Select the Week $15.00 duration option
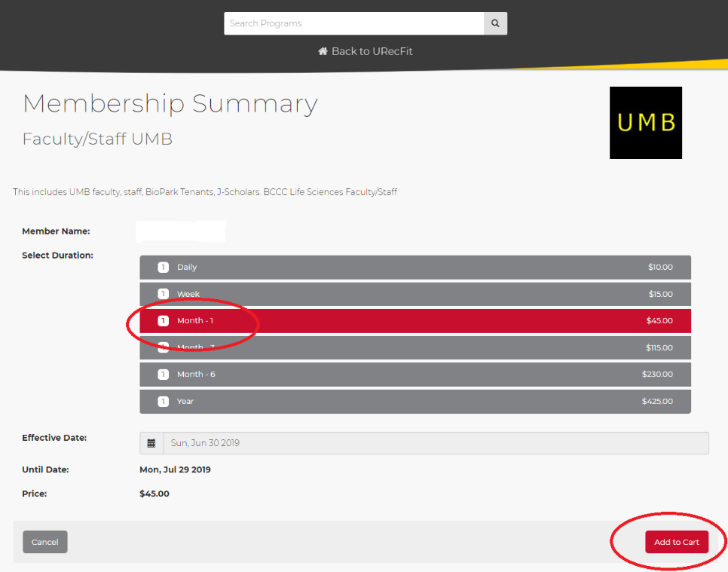Viewport: 728px width, 572px height. 414,294
